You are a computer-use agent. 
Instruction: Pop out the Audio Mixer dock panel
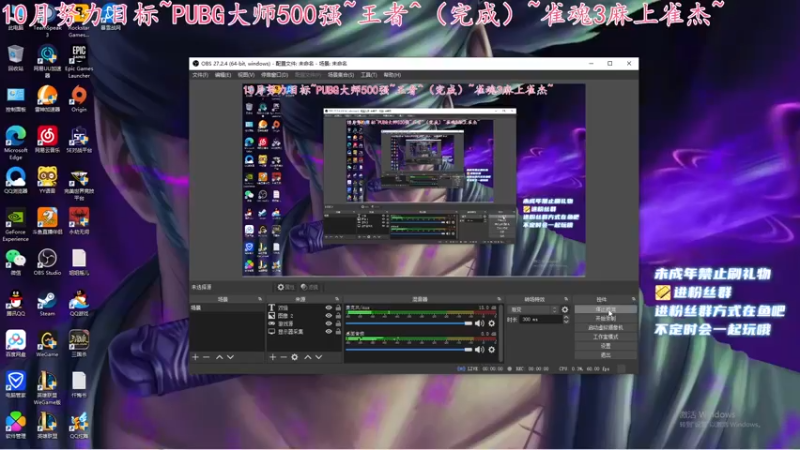pyautogui.click(x=499, y=299)
